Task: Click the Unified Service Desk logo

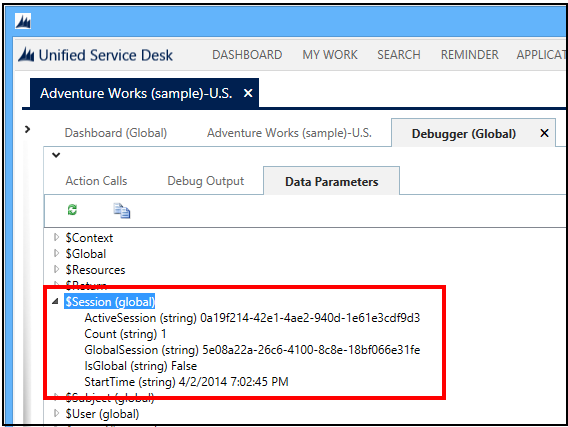Action: (x=26, y=55)
